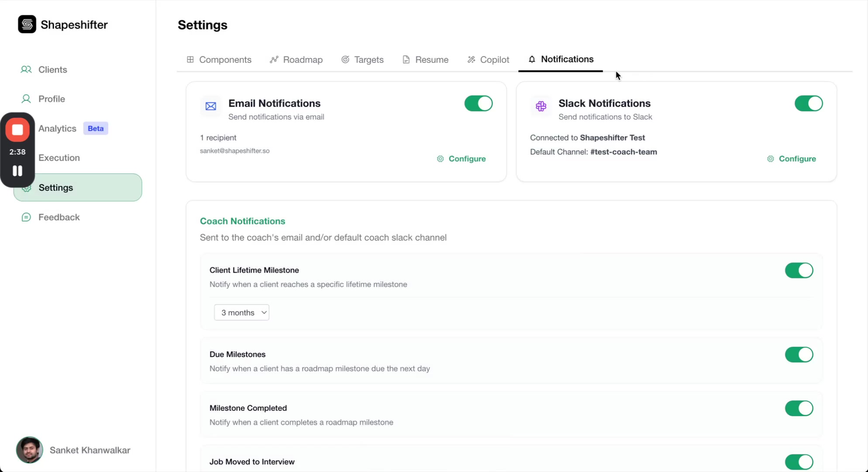Disable the Milestone Completed notification
The image size is (868, 472).
coord(799,408)
